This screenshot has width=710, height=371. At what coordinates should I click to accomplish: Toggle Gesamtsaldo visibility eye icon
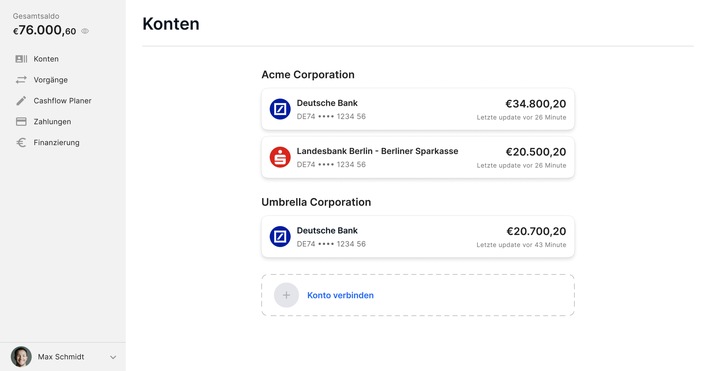pyautogui.click(x=85, y=31)
